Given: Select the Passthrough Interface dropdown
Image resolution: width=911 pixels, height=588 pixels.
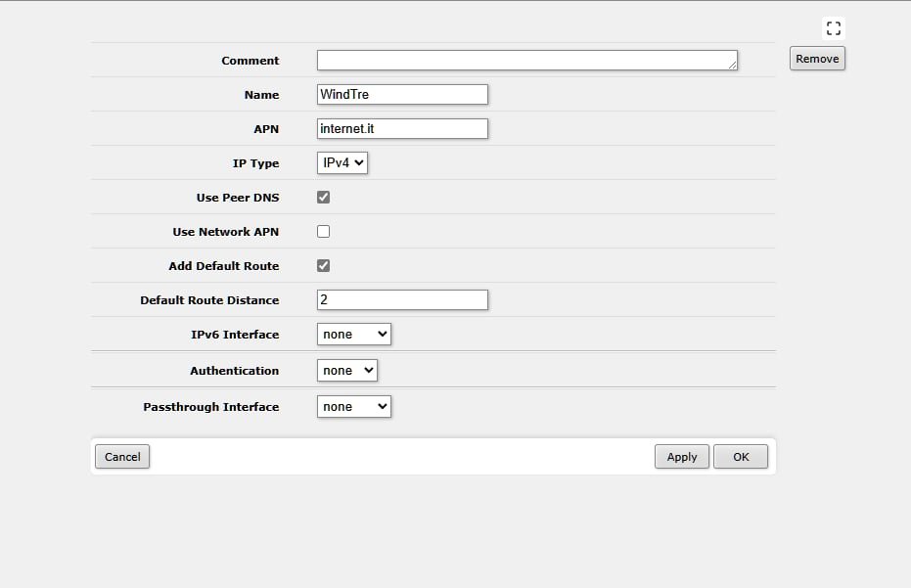Looking at the screenshot, I should pos(354,407).
